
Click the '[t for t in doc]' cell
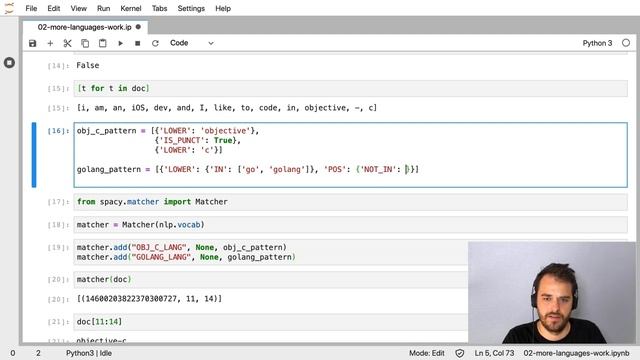350,88
